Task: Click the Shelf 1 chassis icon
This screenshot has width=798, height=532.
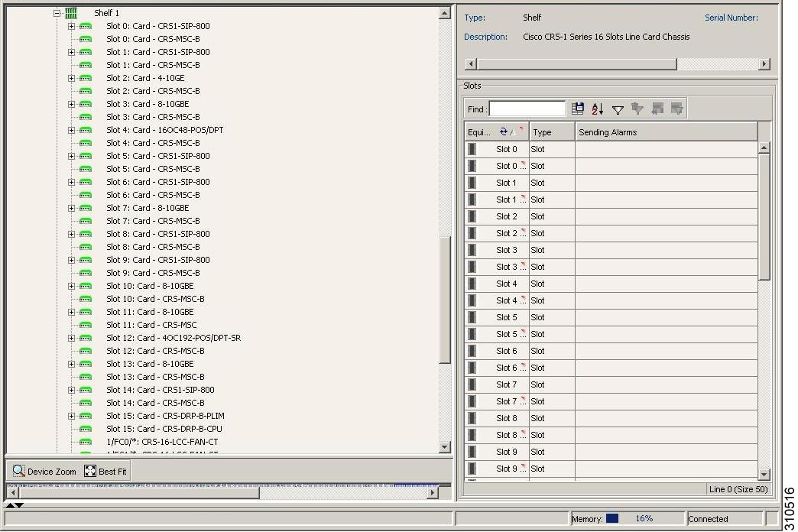Action: (71, 13)
